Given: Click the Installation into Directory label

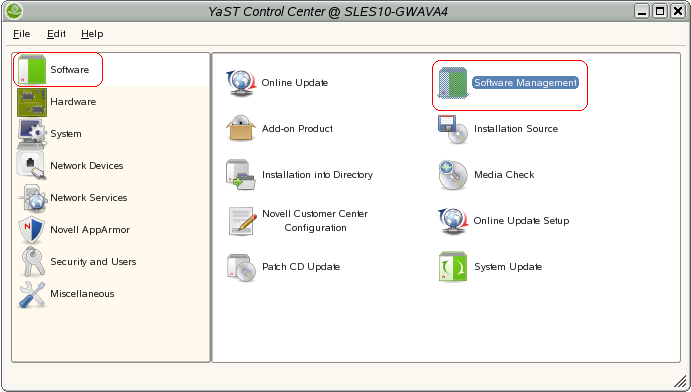Looking at the screenshot, I should (317, 175).
